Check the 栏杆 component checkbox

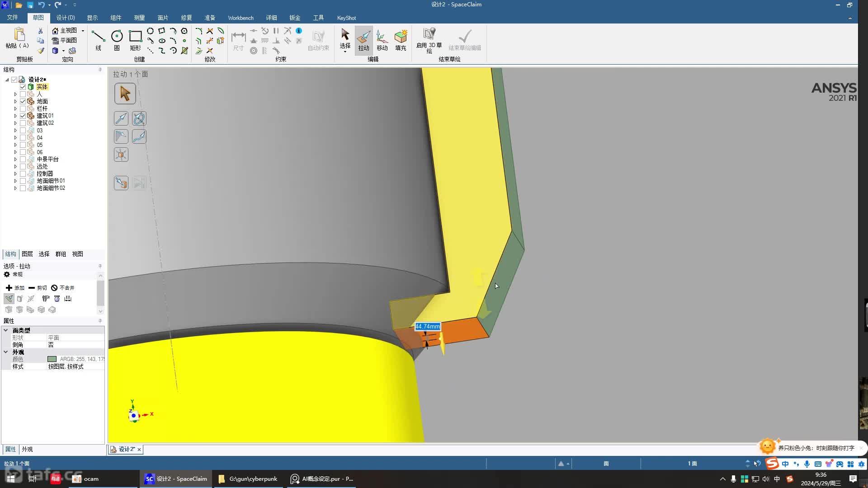point(23,108)
